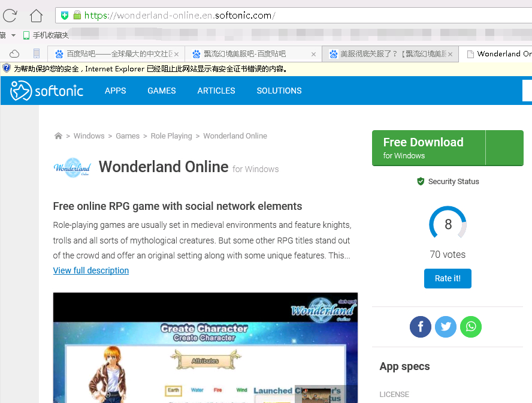
Task: Click the Softonic logo
Action: click(x=47, y=91)
